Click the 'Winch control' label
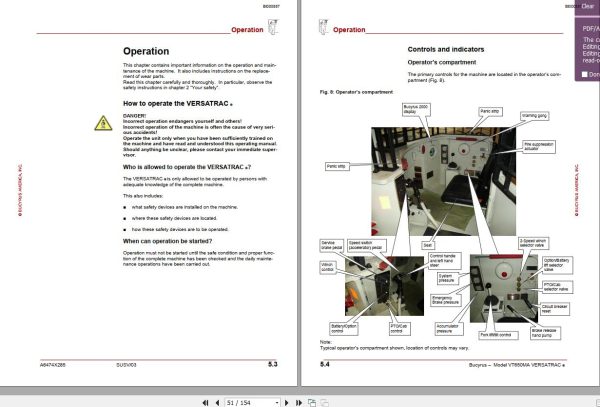This screenshot has height=407, width=600. click(328, 267)
